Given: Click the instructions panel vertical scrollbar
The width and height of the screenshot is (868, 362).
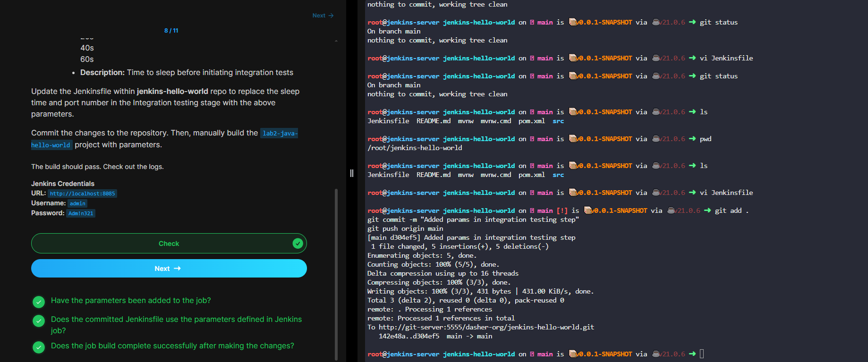Looking at the screenshot, I should [x=336, y=274].
